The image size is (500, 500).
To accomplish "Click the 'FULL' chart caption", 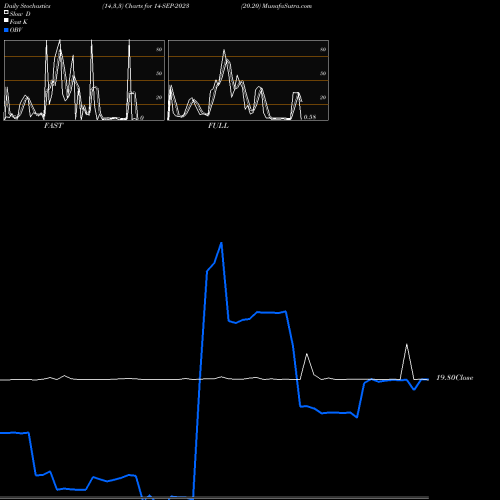I will pyautogui.click(x=218, y=126).
